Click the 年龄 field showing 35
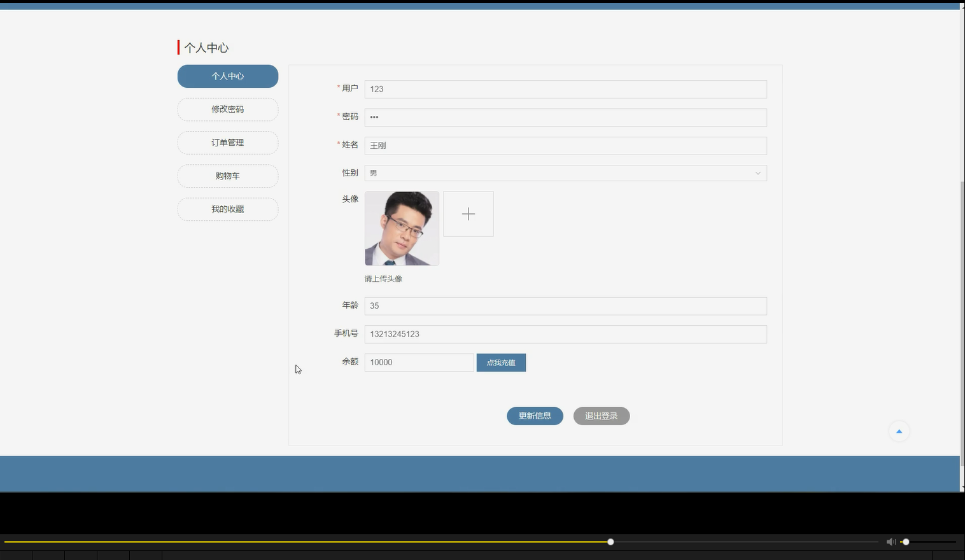Image resolution: width=965 pixels, height=560 pixels. click(x=565, y=306)
